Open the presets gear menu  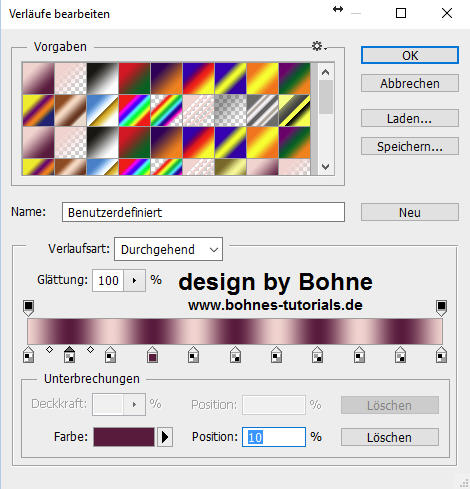coord(319,46)
